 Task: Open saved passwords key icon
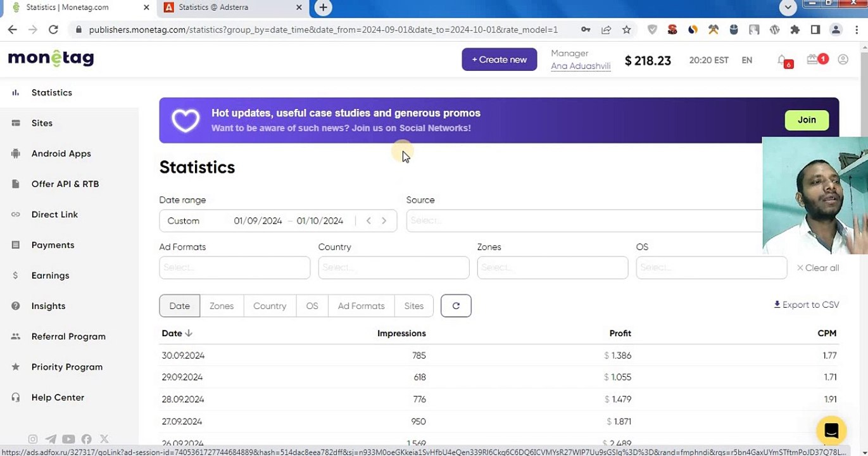pyautogui.click(x=586, y=30)
